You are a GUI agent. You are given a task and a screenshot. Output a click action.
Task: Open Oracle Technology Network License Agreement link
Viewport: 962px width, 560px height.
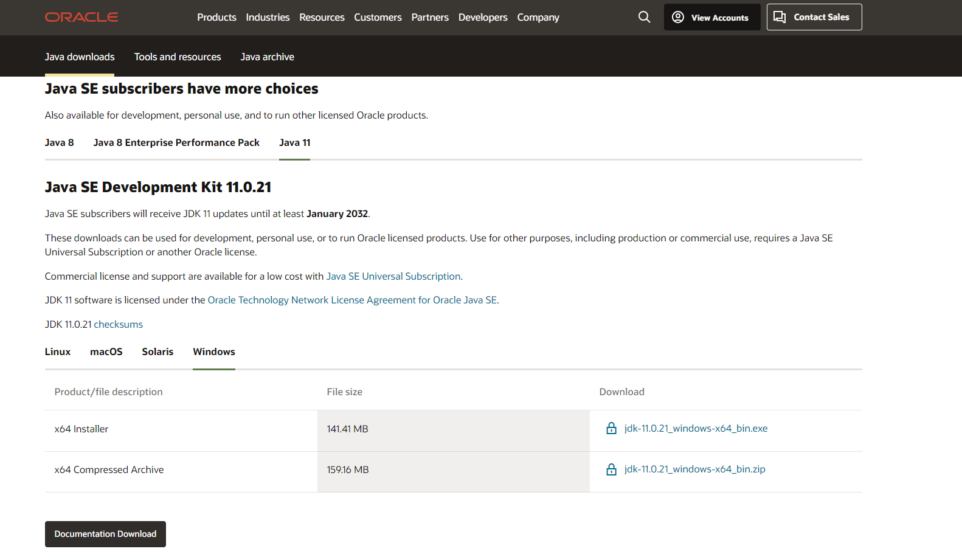352,300
